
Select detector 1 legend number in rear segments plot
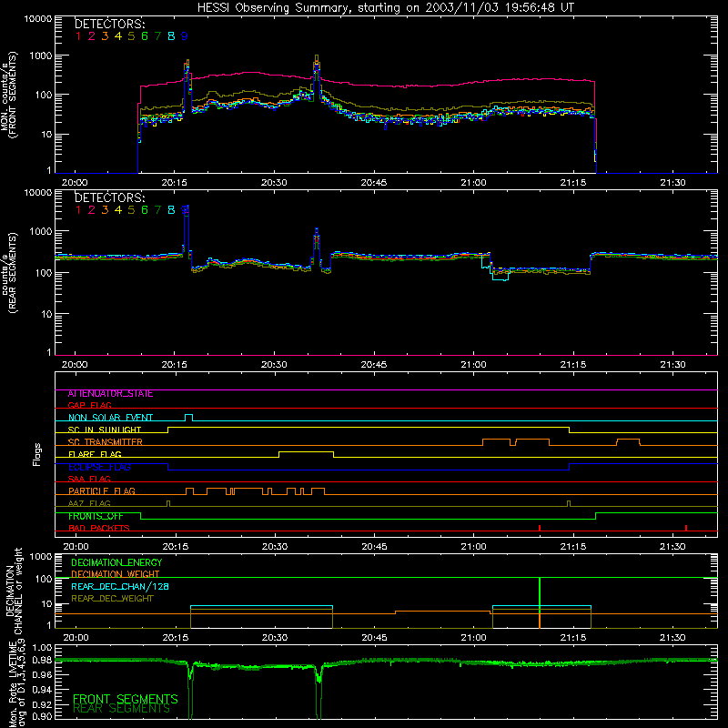click(x=78, y=210)
